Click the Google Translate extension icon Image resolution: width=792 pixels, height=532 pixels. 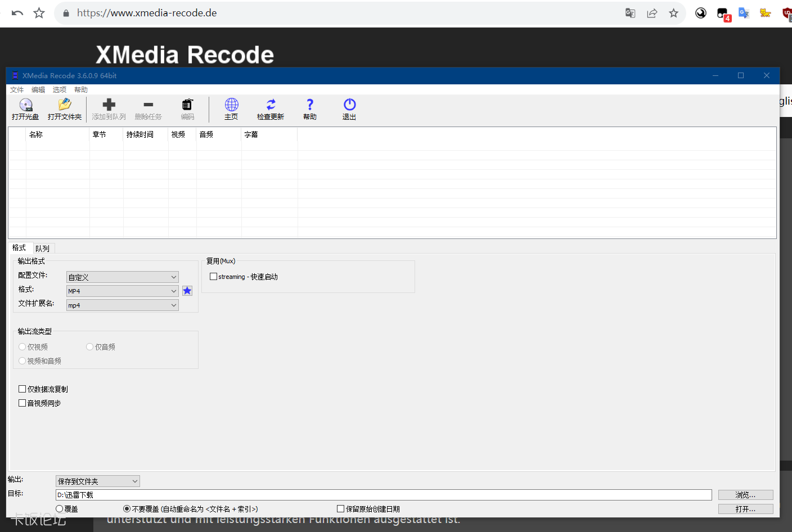point(744,13)
